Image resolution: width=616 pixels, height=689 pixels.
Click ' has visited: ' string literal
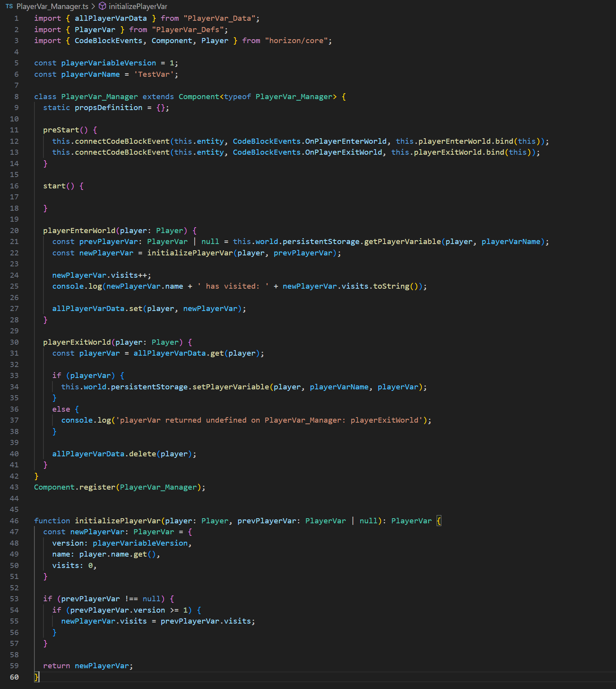tap(233, 286)
